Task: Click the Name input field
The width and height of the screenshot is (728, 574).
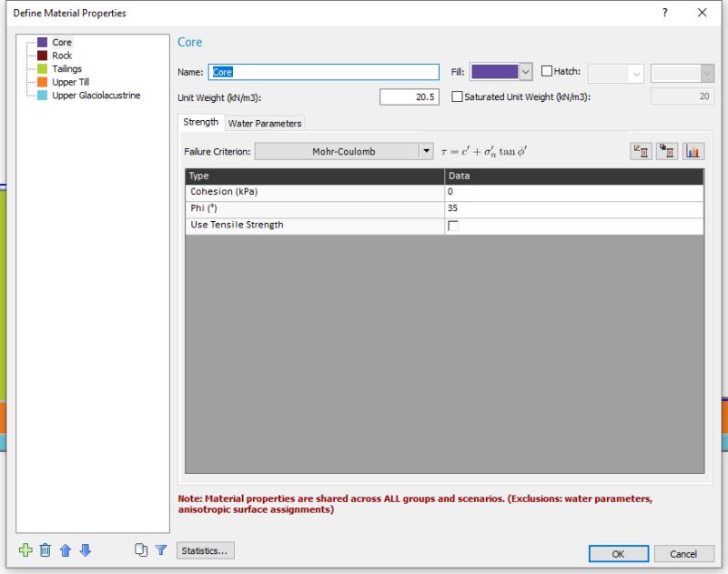Action: (324, 72)
